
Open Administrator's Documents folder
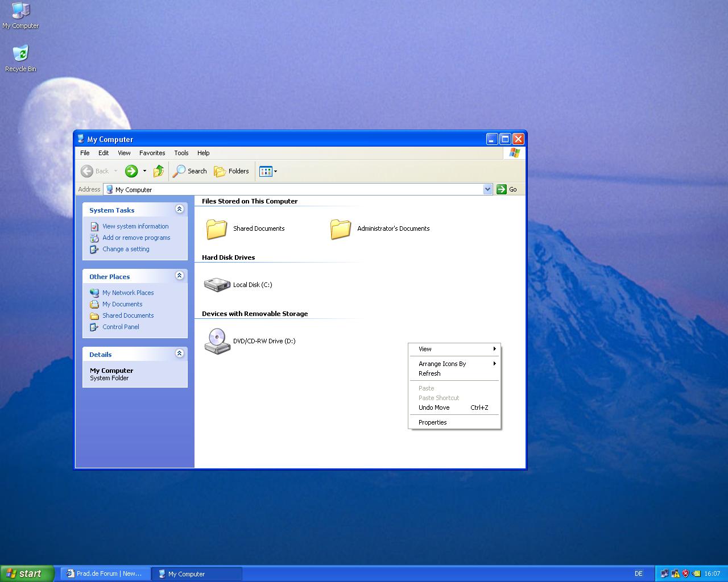341,228
